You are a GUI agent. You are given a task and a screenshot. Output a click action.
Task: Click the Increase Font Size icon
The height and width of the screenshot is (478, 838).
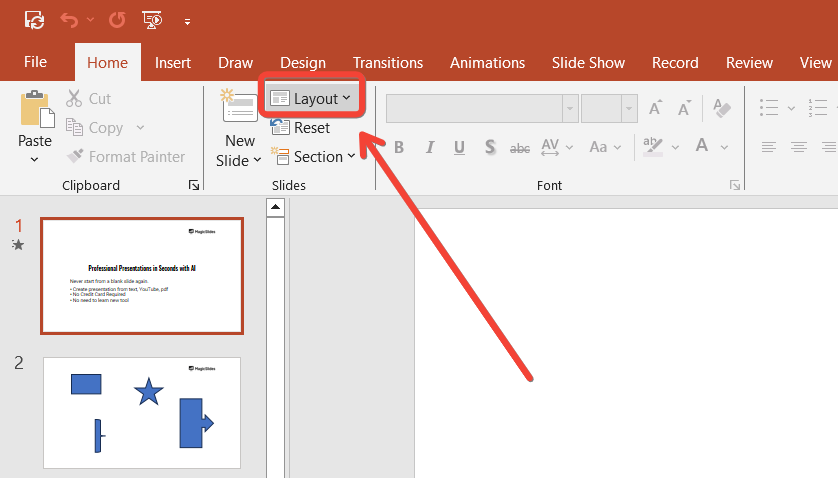[x=656, y=108]
